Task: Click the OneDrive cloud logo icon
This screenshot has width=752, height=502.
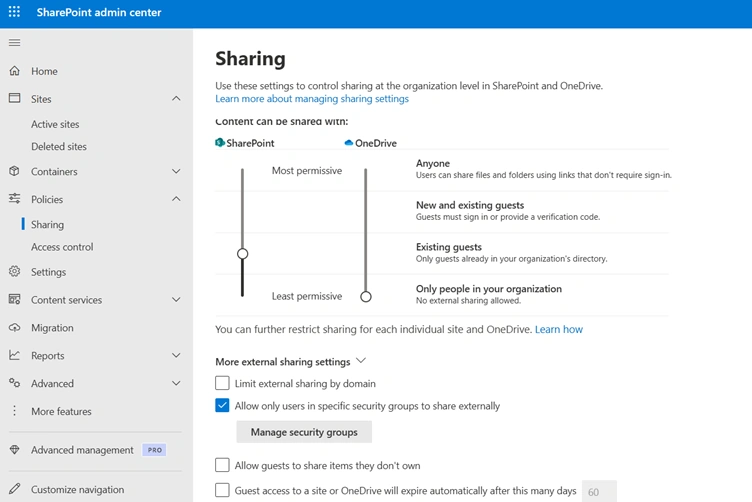Action: (349, 143)
